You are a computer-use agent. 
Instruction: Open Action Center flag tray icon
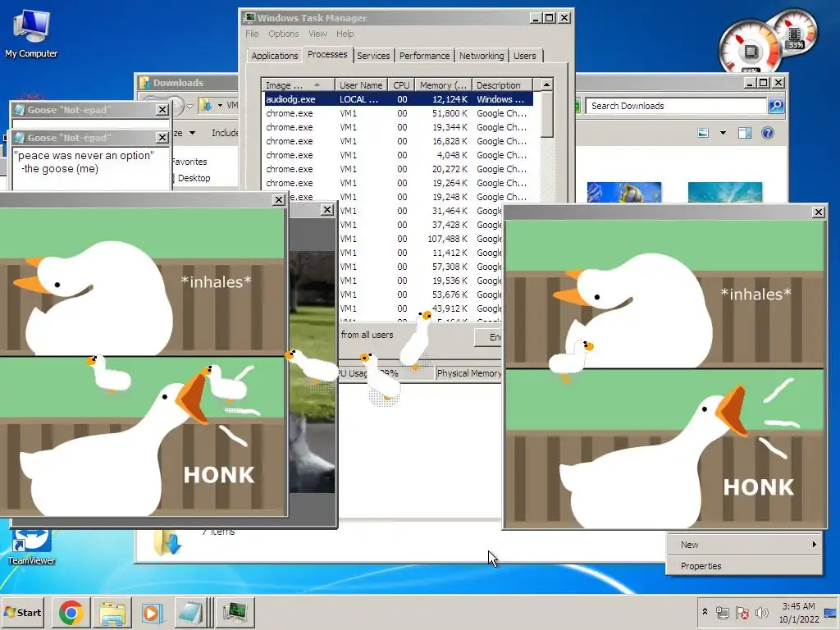[742, 612]
